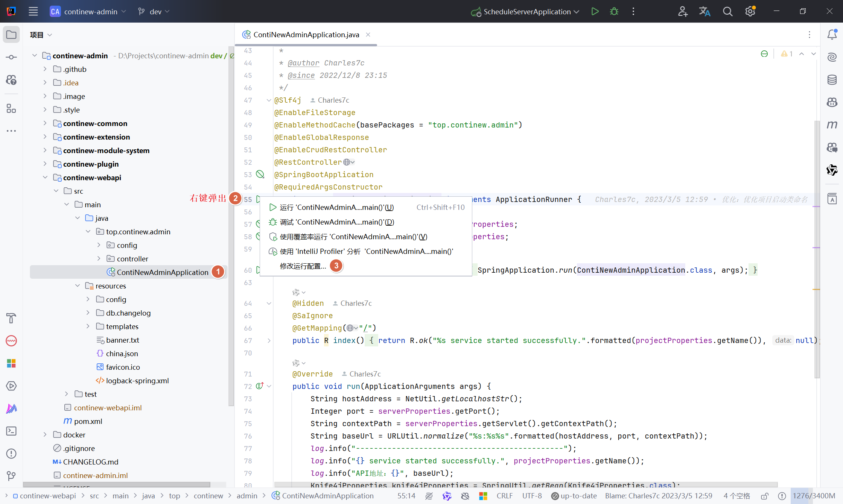Open the Structure tool window
This screenshot has width=843, height=504.
(x=11, y=109)
